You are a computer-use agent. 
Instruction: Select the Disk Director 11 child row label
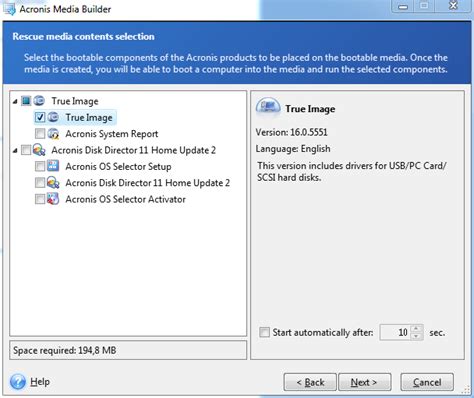coord(148,183)
